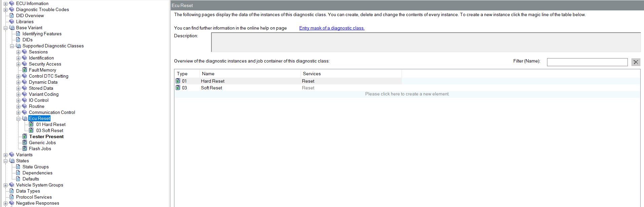Collapse the Base Variant node

(5, 28)
